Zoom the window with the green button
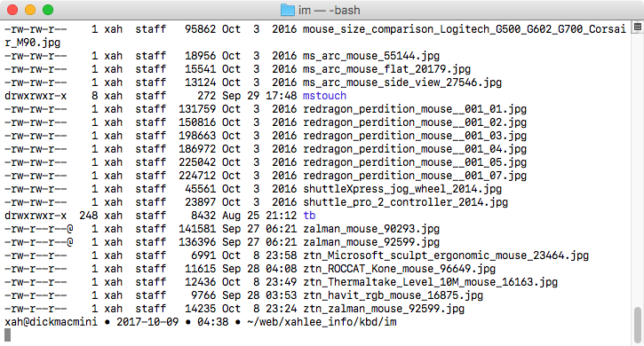 pyautogui.click(x=48, y=10)
